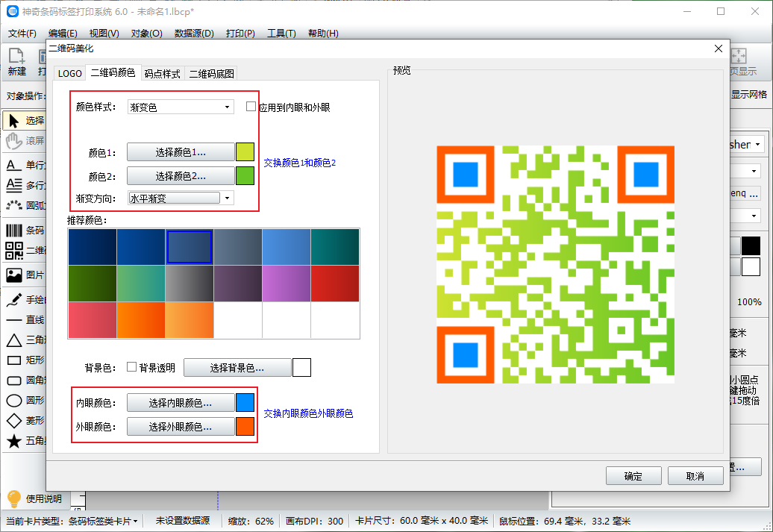Click the 选择颜色2... button
The height and width of the screenshot is (532, 773).
pos(181,176)
